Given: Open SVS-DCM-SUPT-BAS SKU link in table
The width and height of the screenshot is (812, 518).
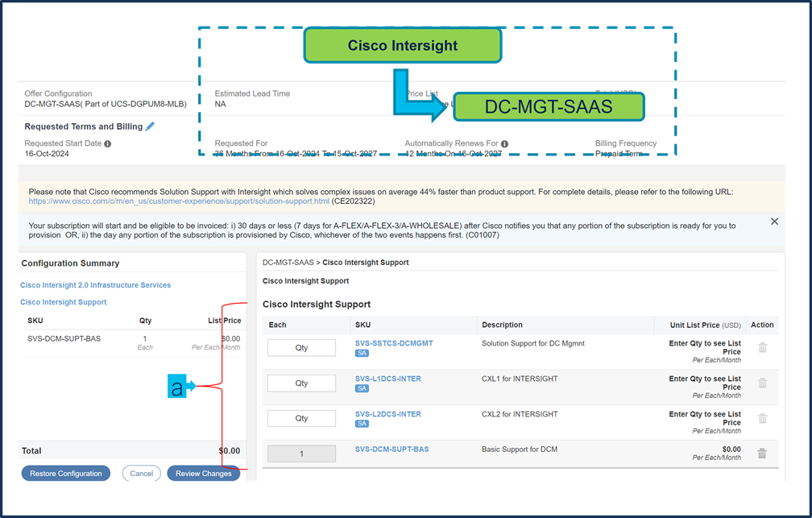Looking at the screenshot, I should coord(391,449).
